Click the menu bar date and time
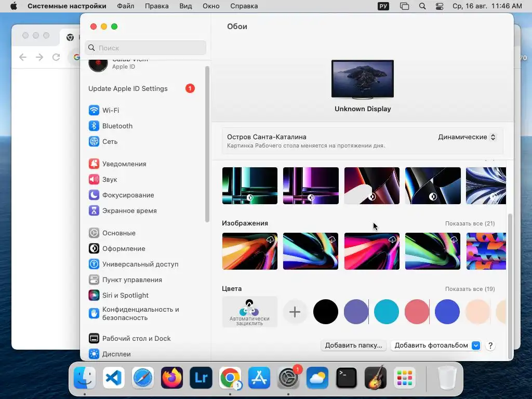 [487, 6]
